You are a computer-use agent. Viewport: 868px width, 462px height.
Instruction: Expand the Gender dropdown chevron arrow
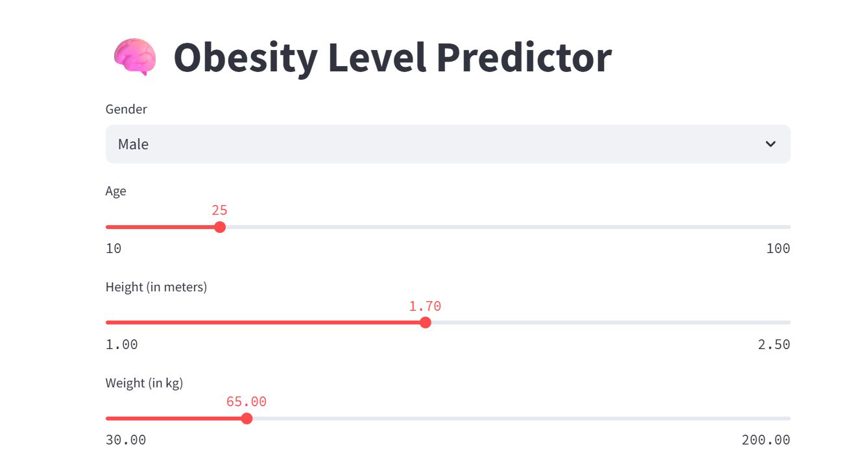pos(770,144)
